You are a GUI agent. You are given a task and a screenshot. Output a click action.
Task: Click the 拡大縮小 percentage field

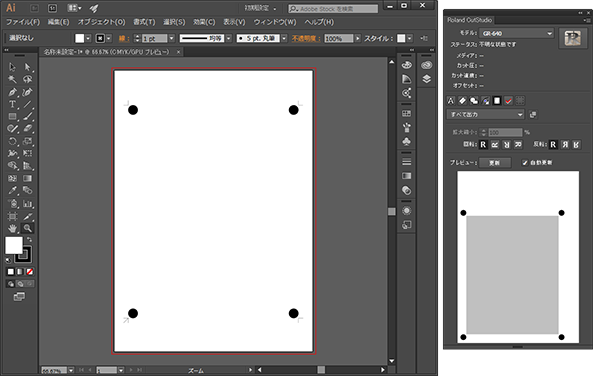tap(505, 132)
